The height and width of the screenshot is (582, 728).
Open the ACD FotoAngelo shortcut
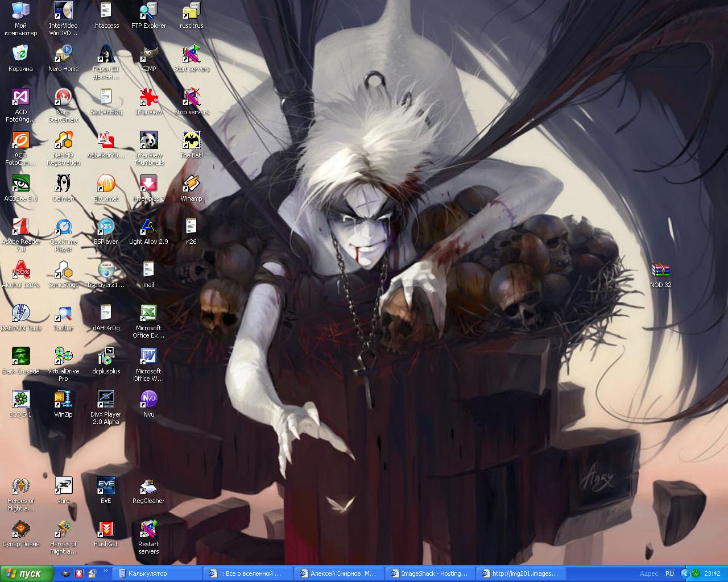pyautogui.click(x=20, y=105)
